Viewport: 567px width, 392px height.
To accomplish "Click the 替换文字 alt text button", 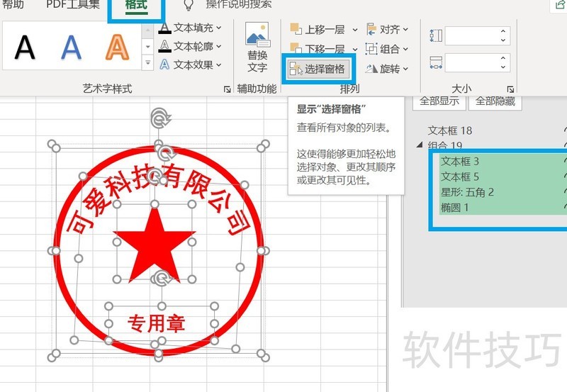I will click(x=257, y=47).
